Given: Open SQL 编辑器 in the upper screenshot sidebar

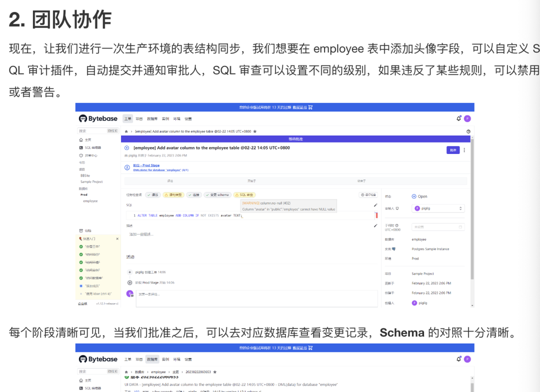Looking at the screenshot, I should coord(90,147).
